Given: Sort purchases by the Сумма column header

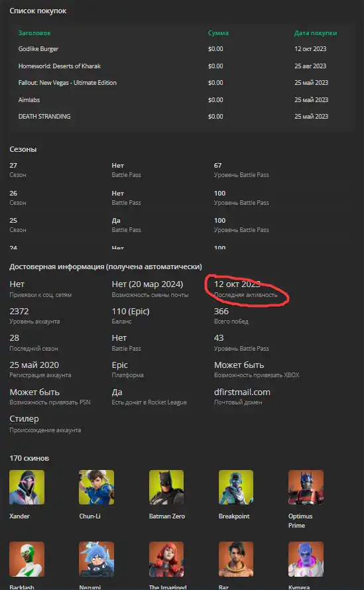Looking at the screenshot, I should click(x=218, y=33).
